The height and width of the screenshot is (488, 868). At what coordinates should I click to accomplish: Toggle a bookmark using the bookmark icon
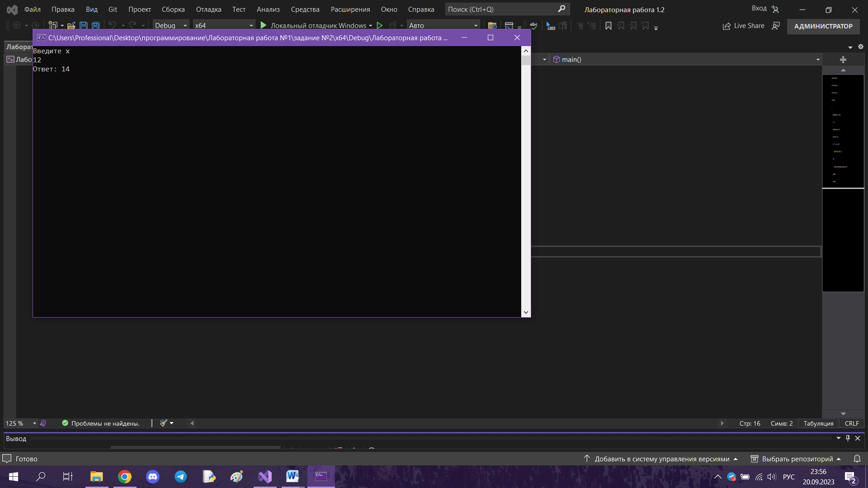(x=609, y=26)
